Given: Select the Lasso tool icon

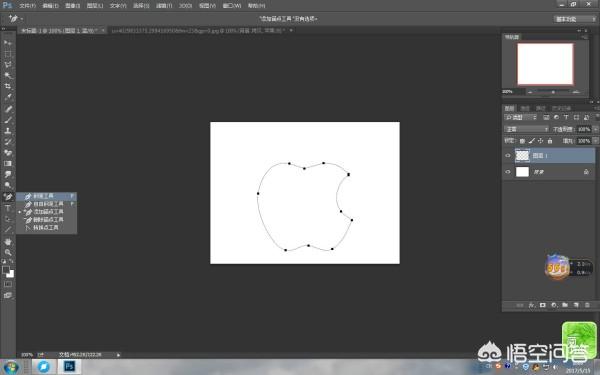Looking at the screenshot, I should [x=8, y=65].
